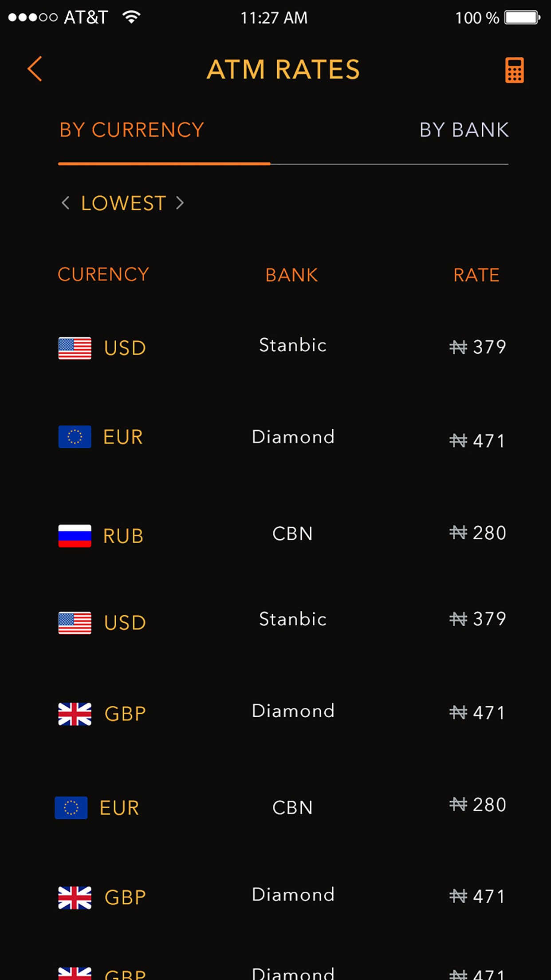Tap the US flag in first row
The height and width of the screenshot is (980, 551).
coord(75,348)
